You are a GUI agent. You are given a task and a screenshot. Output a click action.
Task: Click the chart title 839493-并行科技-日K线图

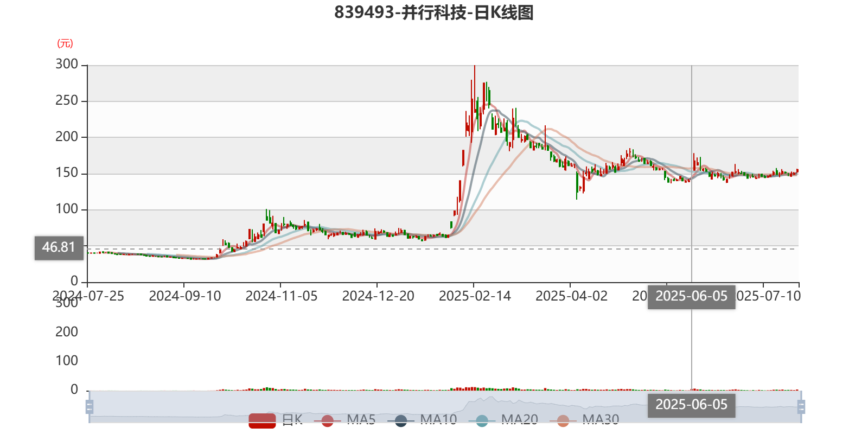[x=434, y=12]
